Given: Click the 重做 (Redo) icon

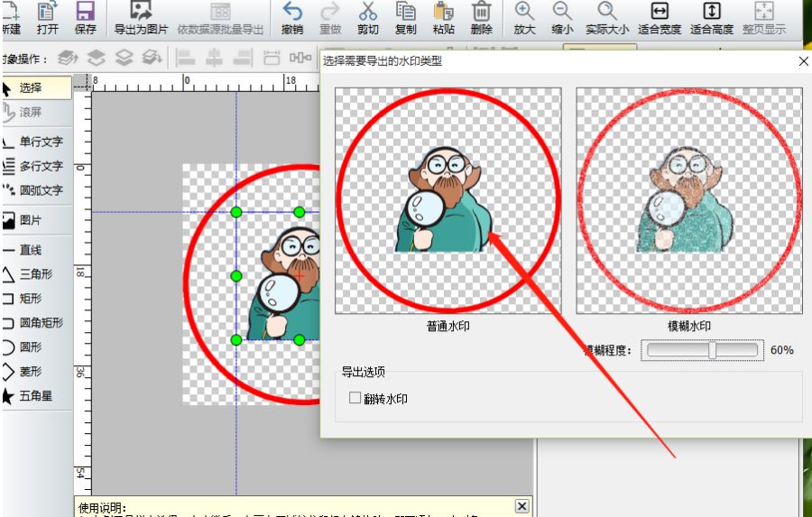Looking at the screenshot, I should click(x=330, y=12).
